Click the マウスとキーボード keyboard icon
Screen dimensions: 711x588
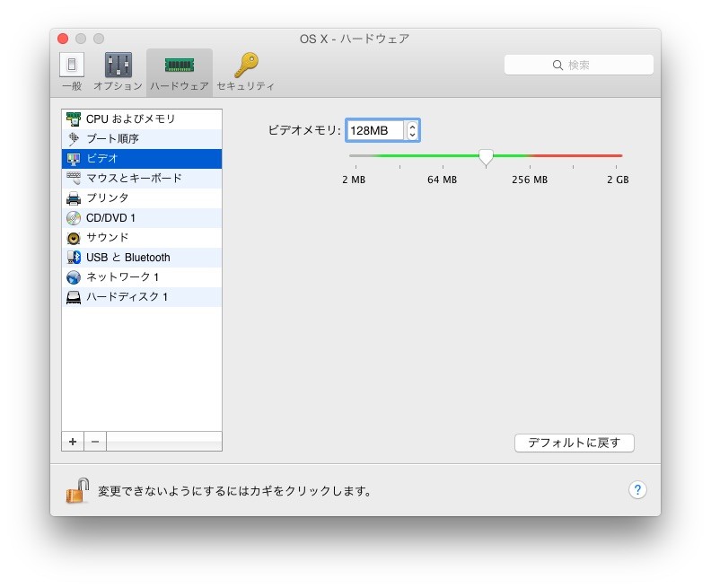[74, 178]
